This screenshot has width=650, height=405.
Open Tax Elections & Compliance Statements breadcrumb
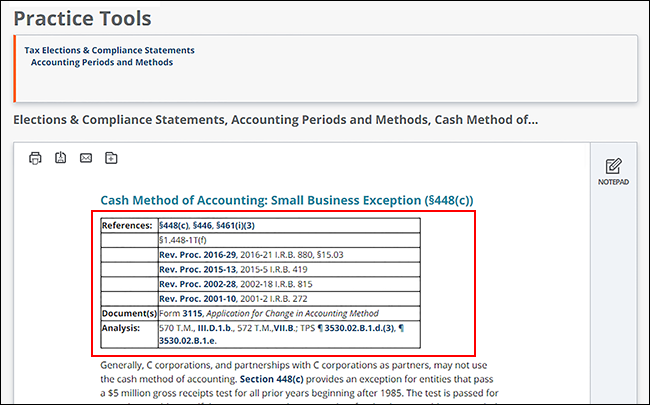[x=109, y=50]
